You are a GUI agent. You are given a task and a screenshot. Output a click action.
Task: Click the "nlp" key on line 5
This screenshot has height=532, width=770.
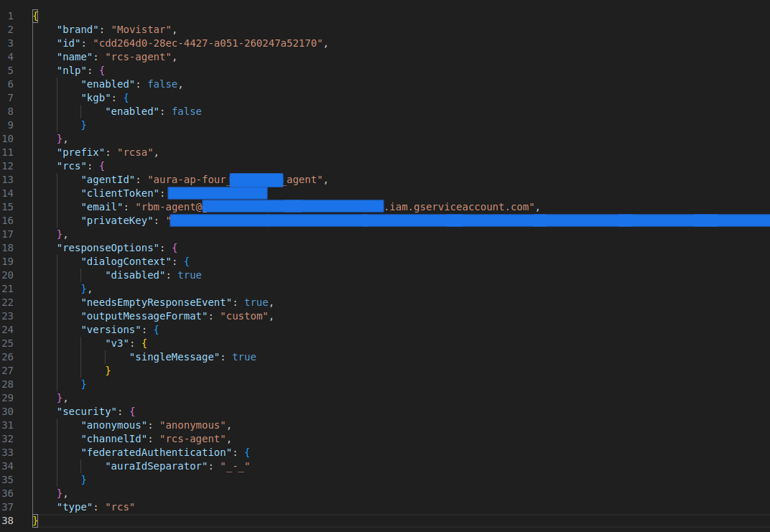72,70
